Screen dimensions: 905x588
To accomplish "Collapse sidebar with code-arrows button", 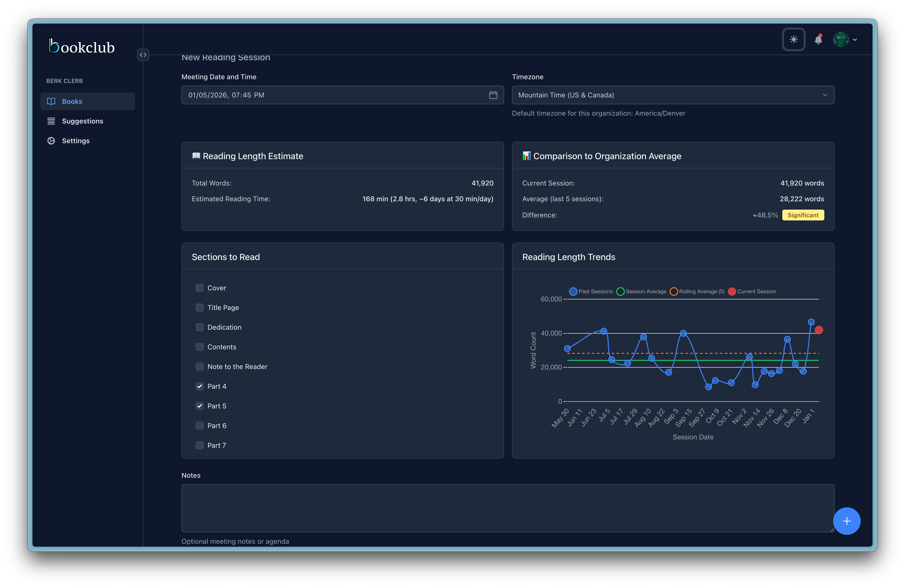I will tap(143, 55).
